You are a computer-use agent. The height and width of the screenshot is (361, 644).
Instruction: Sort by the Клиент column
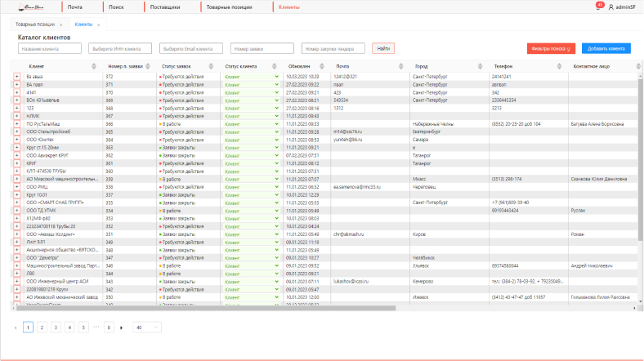click(94, 66)
